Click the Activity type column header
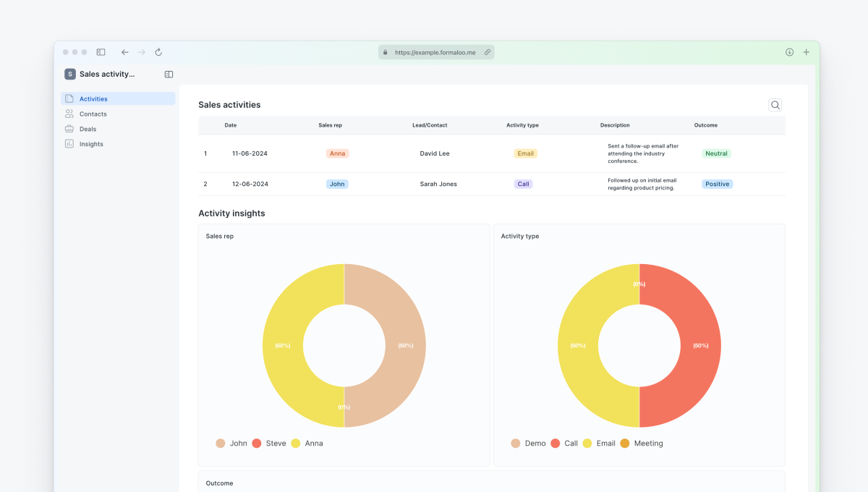 click(522, 125)
